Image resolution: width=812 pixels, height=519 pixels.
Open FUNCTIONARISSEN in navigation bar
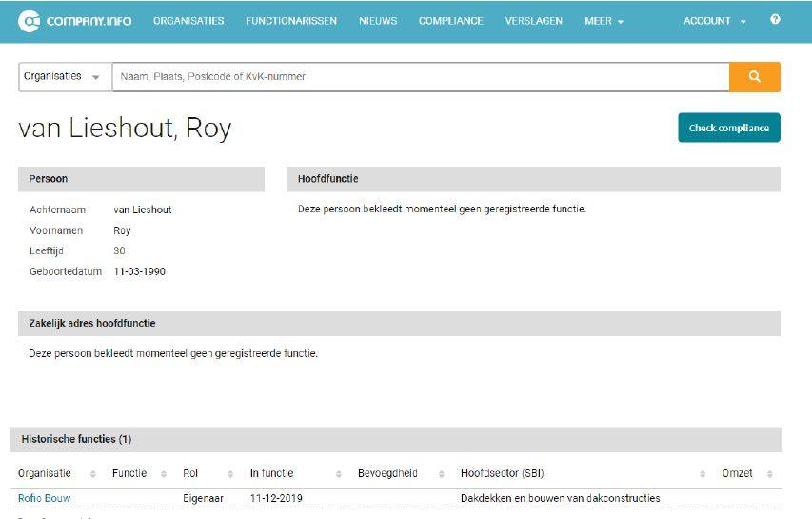290,21
